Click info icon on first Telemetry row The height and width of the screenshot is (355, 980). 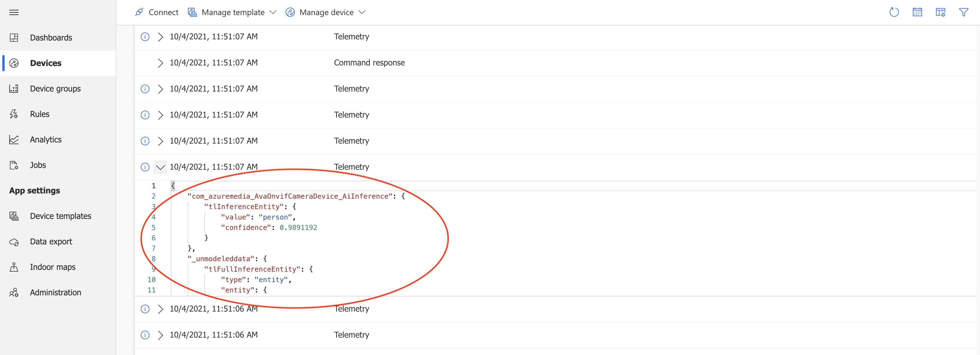tap(145, 37)
